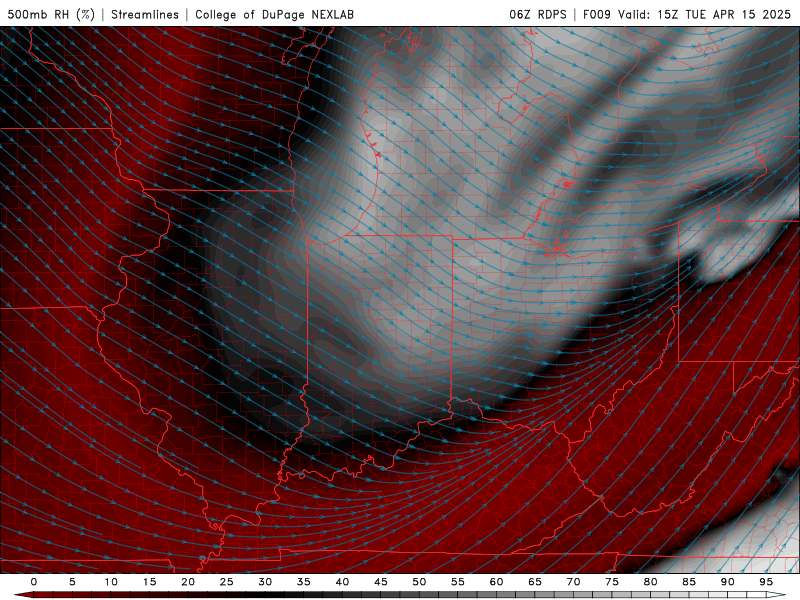Click 'F009 Valid: 15Z TUE APR 15 2025'
The width and height of the screenshot is (800, 600).
[x=687, y=14]
